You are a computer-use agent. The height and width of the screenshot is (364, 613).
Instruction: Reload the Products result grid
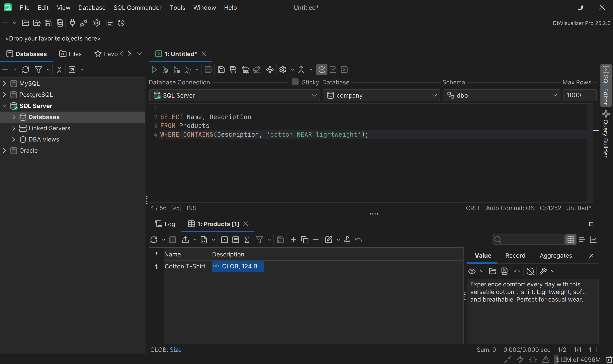(154, 240)
